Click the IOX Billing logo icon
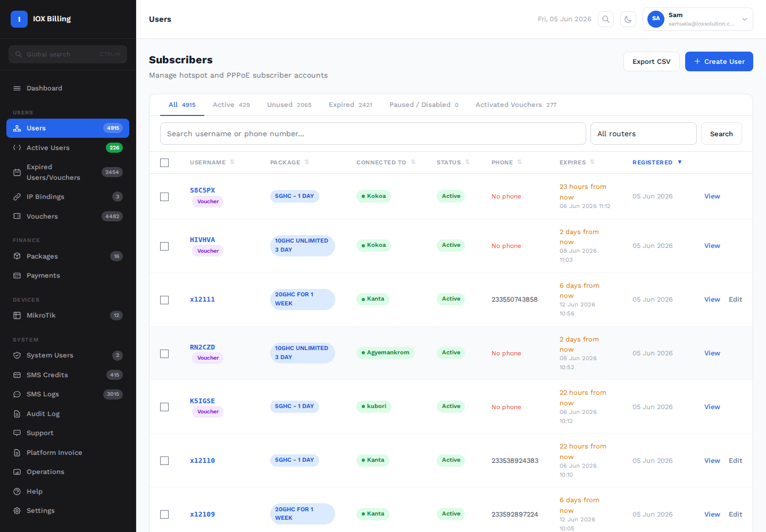766x532 pixels. click(19, 19)
